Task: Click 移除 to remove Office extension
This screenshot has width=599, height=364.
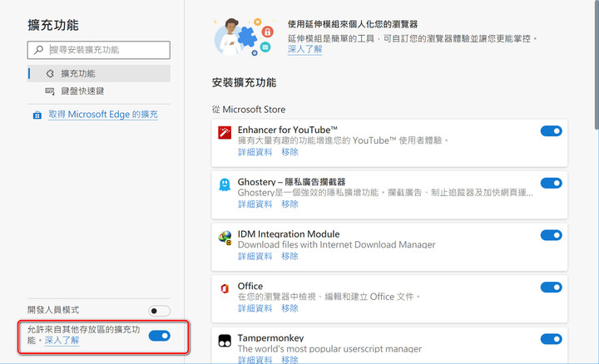Action: click(290, 308)
